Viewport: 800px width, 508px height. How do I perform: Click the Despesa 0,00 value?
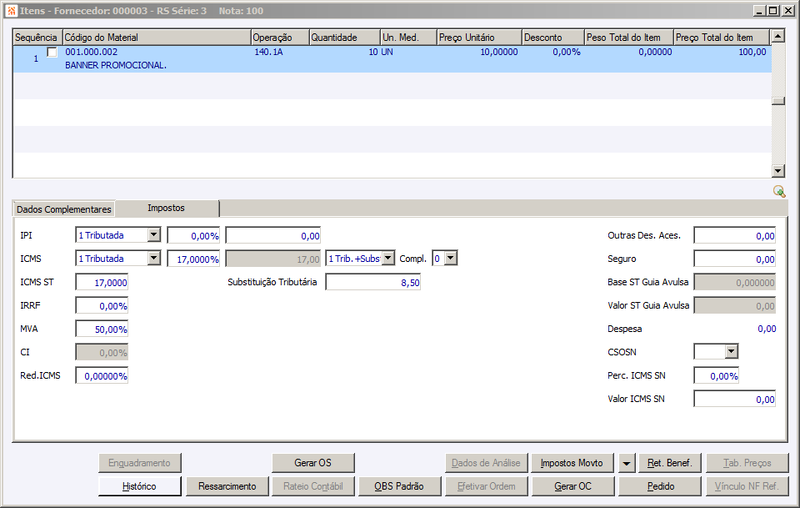tap(767, 329)
